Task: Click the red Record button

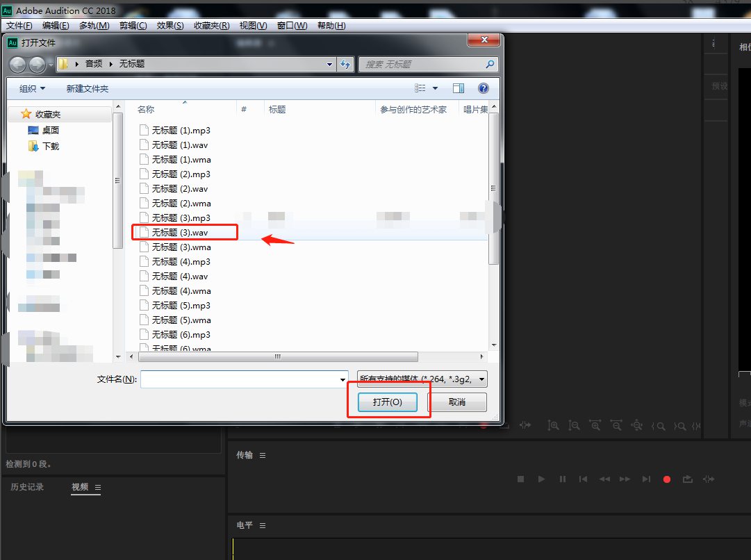Action: click(667, 479)
